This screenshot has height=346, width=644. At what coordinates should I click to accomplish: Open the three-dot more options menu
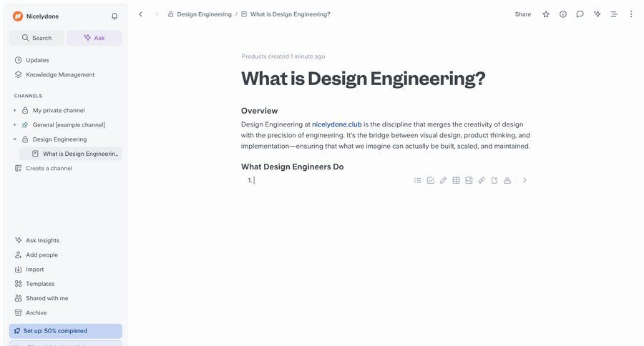pos(630,14)
